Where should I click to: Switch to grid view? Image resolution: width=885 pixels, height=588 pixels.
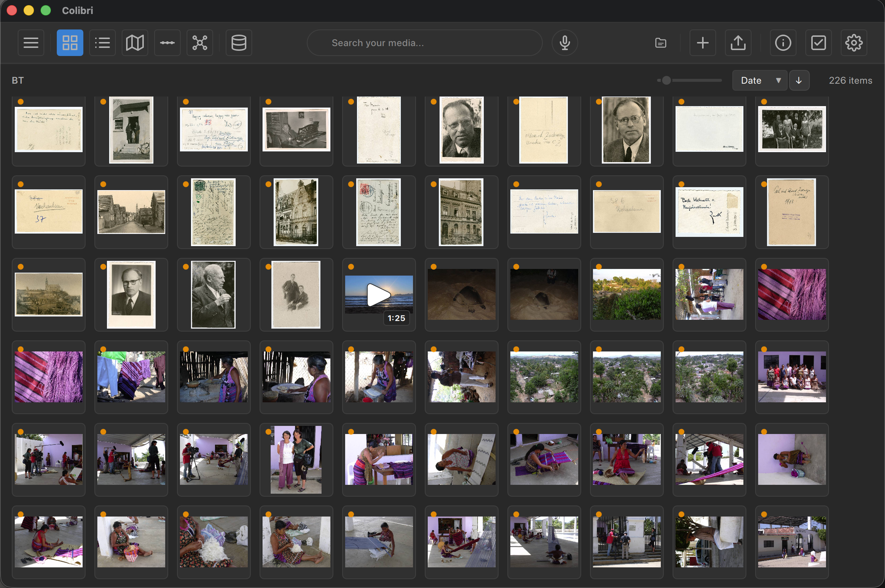click(x=70, y=43)
